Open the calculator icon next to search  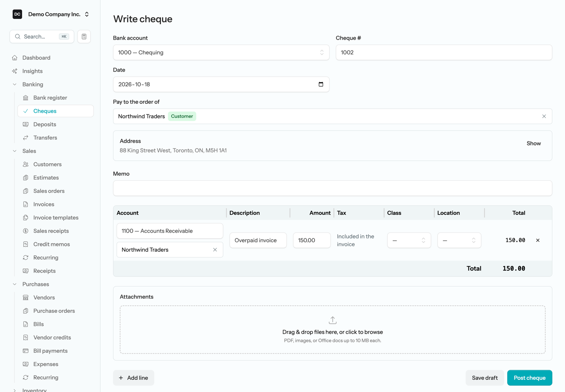84,36
